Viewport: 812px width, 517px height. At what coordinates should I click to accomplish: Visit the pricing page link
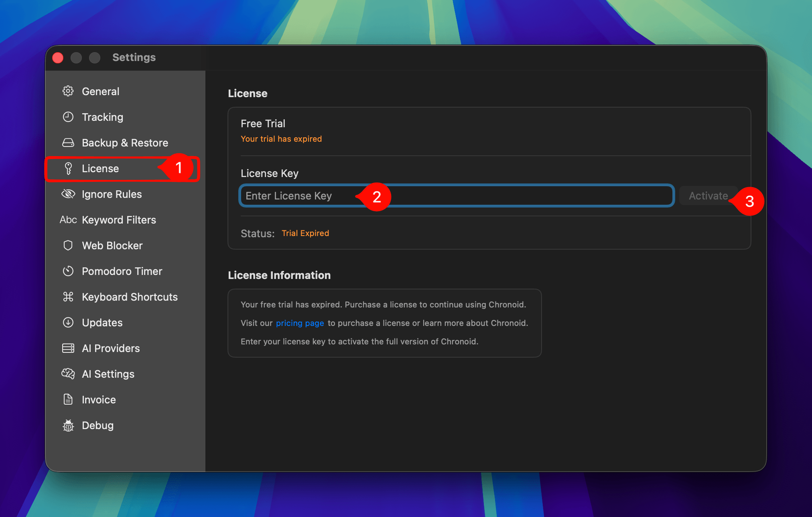point(300,323)
